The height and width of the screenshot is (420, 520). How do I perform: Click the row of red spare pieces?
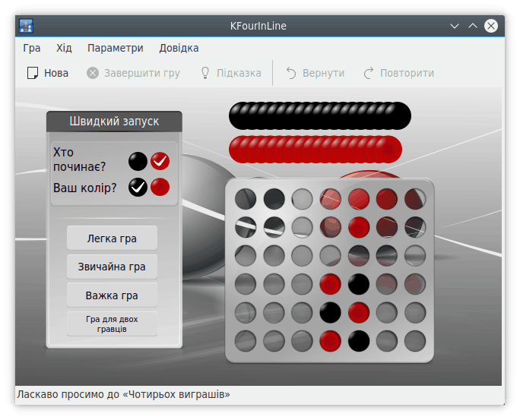315,149
